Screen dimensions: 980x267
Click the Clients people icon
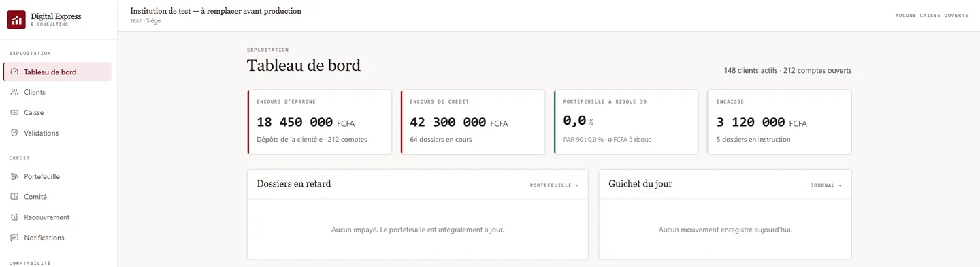[15, 92]
